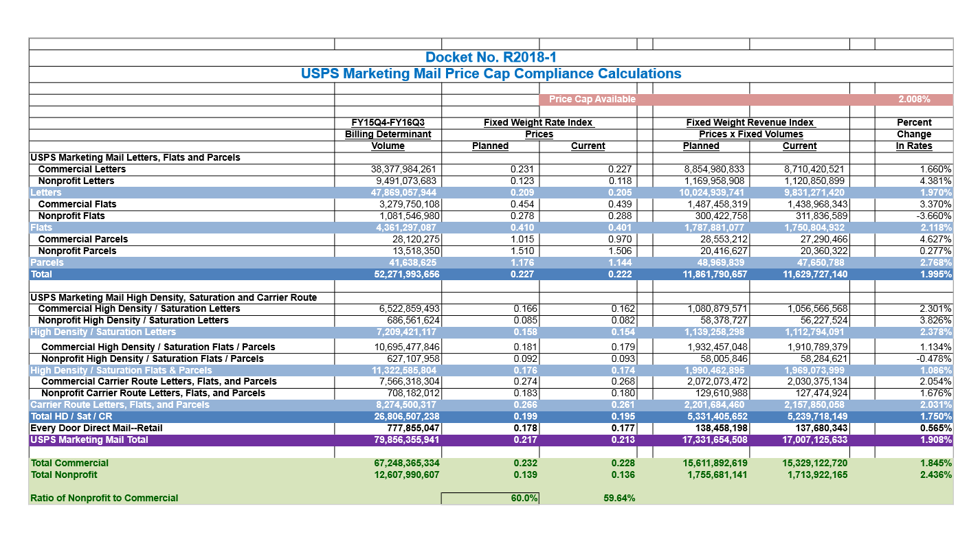Image resolution: width=980 pixels, height=537 pixels.
Task: Click the 'FY15Q4-FY16Q3' column header
Action: pos(388,123)
